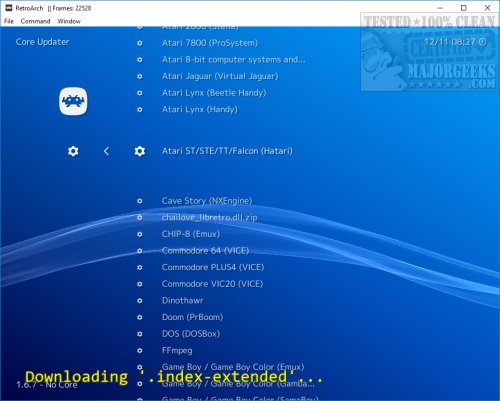Click gear icon beside chailove_libretro.dll.zip
This screenshot has width=500, height=401.
(x=140, y=218)
